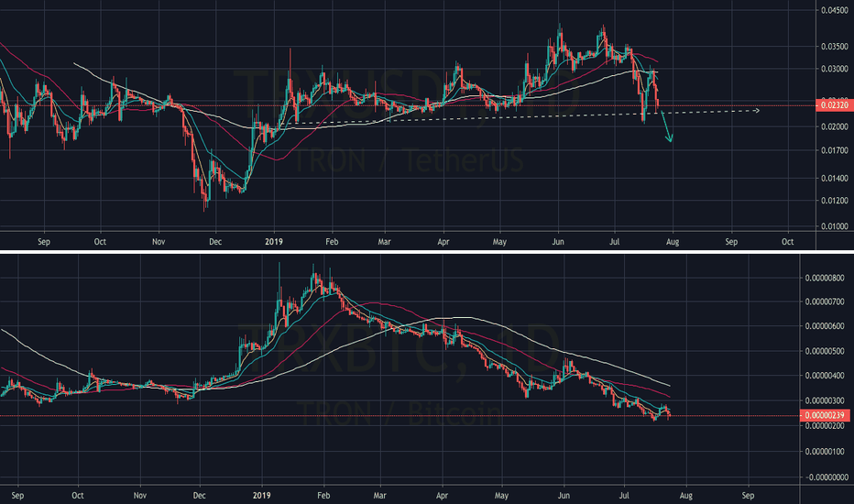Select the Dec label on TRXUSDT time axis
This screenshot has width=854, height=504.
pyautogui.click(x=215, y=241)
